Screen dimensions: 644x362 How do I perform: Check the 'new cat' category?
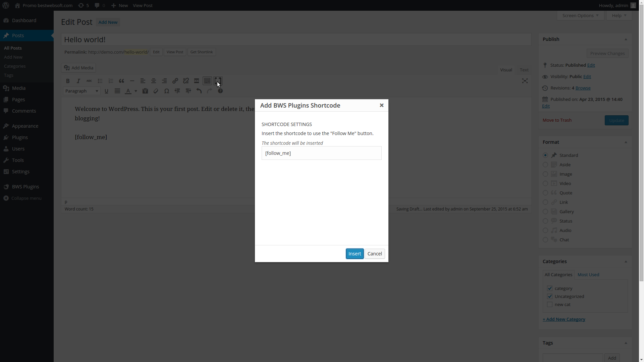tap(550, 304)
